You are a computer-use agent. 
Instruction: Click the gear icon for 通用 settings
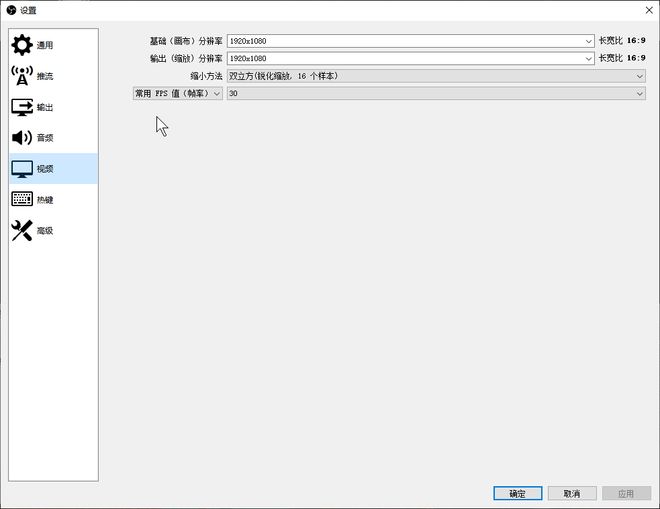(x=21, y=45)
